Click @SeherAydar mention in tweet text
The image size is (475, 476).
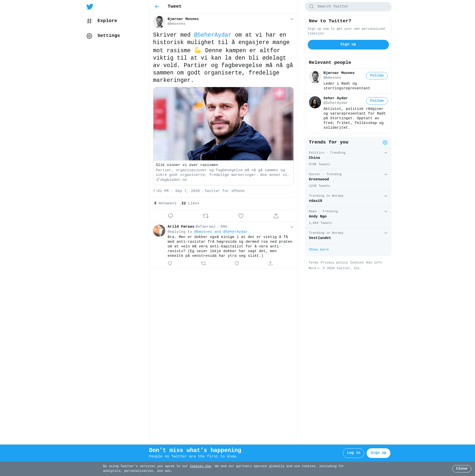pyautogui.click(x=213, y=35)
